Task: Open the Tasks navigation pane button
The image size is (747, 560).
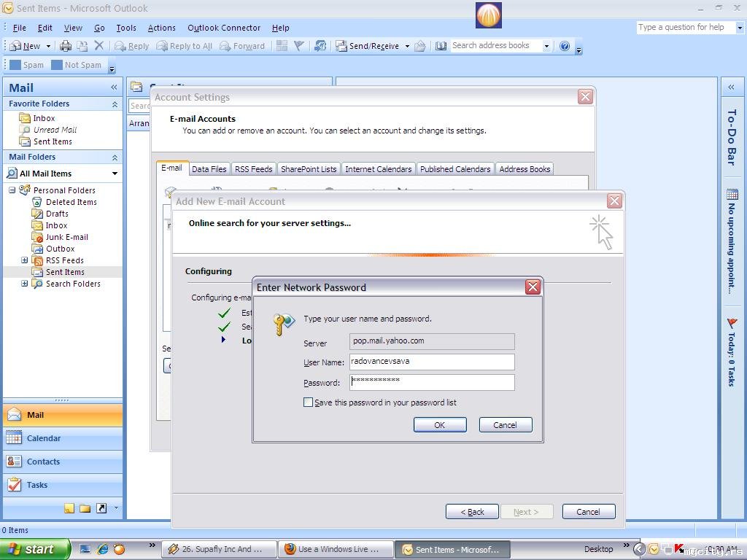Action: coord(63,485)
